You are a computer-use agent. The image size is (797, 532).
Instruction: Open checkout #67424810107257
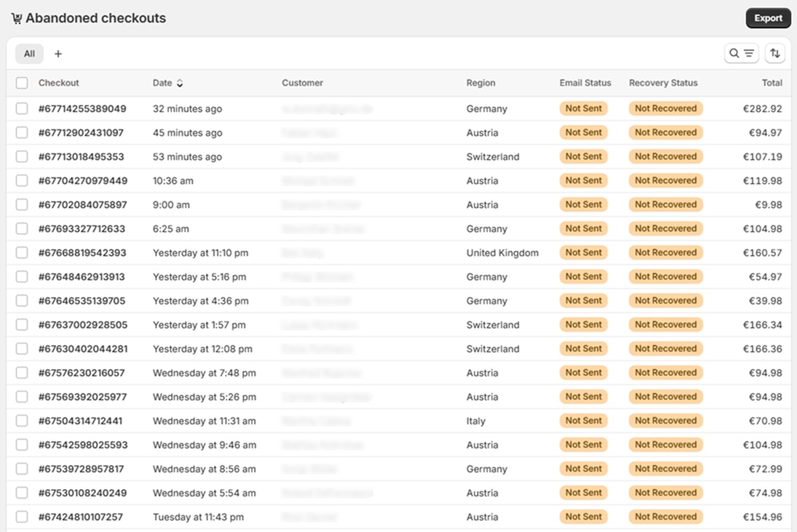click(81, 517)
